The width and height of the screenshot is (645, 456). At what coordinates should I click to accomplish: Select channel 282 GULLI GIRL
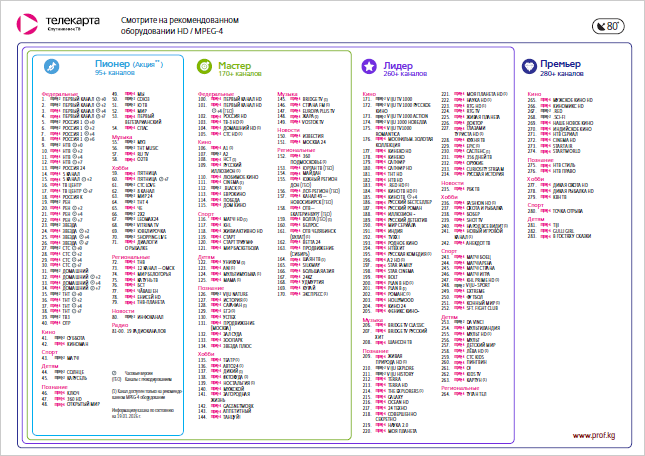click(551, 231)
